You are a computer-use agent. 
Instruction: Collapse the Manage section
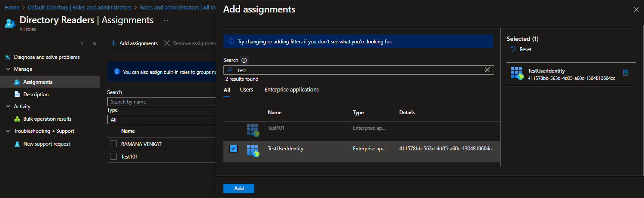[7, 69]
